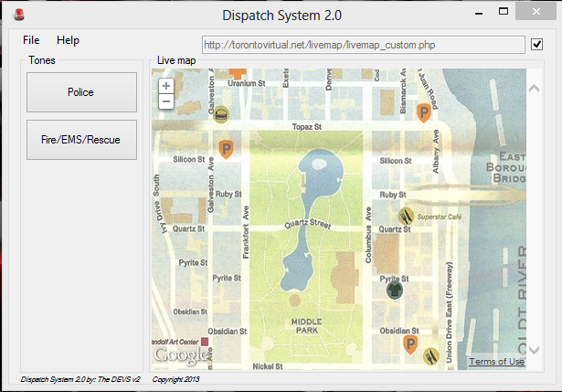562x392 pixels.
Task: Click the Randolf Art Center red marker
Action: [204, 342]
